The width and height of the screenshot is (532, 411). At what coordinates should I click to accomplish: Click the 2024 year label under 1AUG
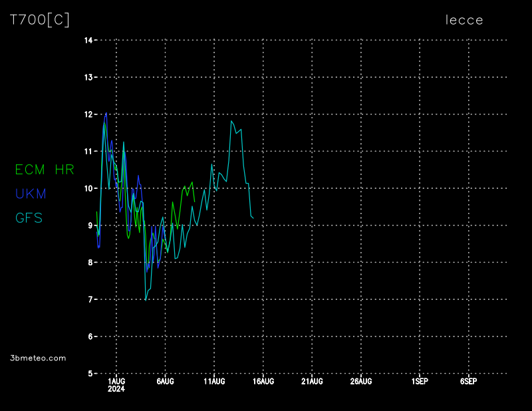pyautogui.click(x=116, y=390)
